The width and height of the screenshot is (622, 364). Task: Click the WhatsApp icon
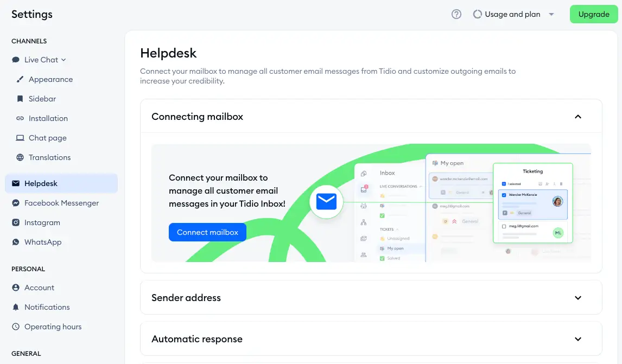click(x=16, y=242)
